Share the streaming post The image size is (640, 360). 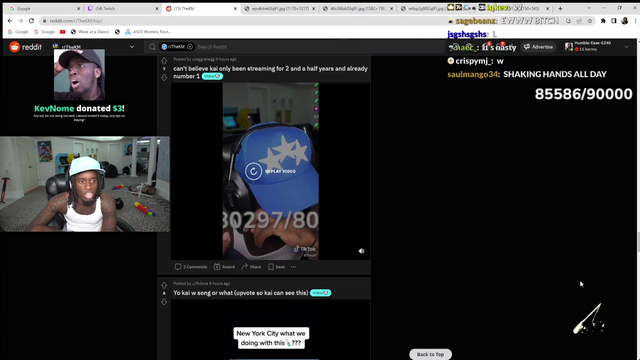(251, 267)
